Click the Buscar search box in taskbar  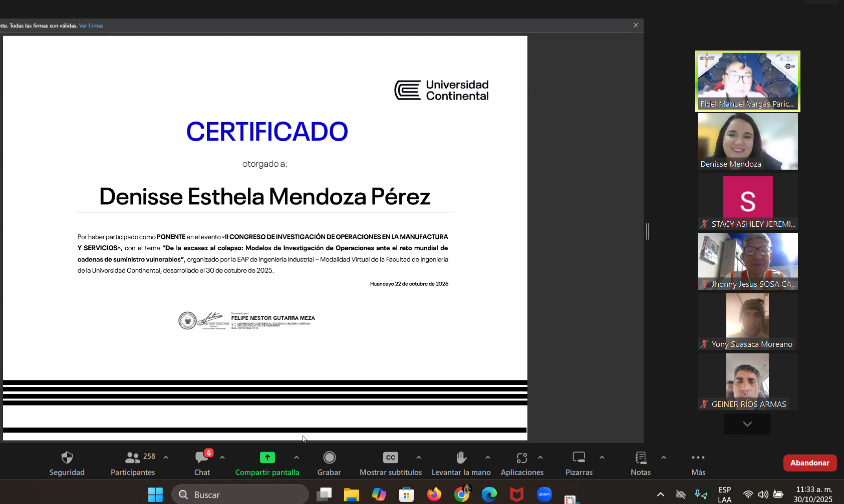click(x=240, y=494)
